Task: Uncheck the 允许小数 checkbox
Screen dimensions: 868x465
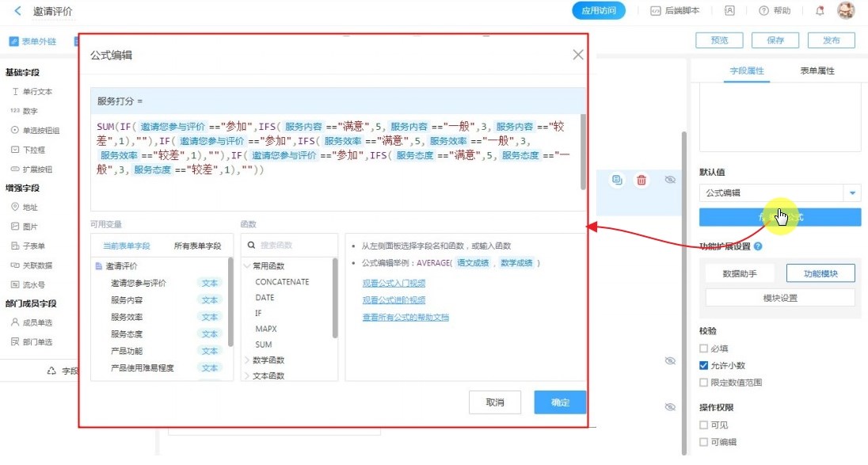Action: coord(703,366)
